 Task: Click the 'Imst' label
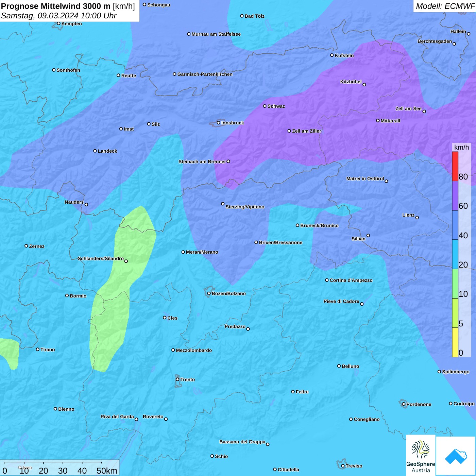[x=129, y=129]
